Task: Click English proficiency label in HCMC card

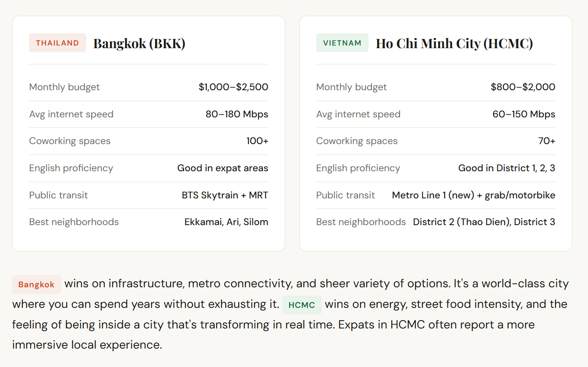Action: click(x=358, y=168)
